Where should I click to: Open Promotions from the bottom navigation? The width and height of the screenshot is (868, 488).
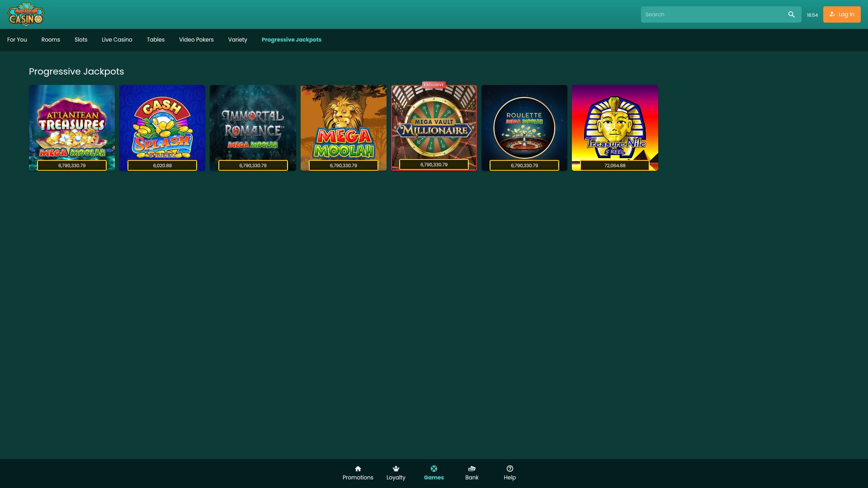click(x=358, y=473)
